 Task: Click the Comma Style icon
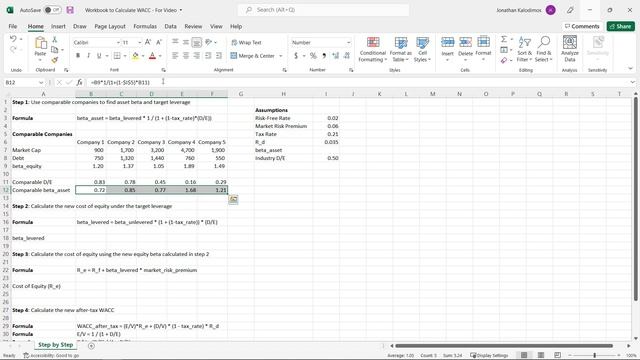click(324, 56)
